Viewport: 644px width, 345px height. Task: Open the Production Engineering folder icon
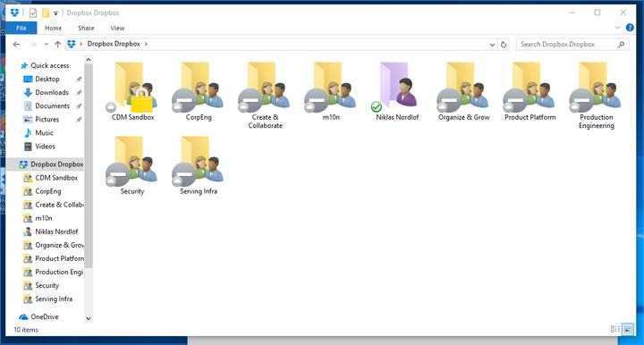(596, 88)
